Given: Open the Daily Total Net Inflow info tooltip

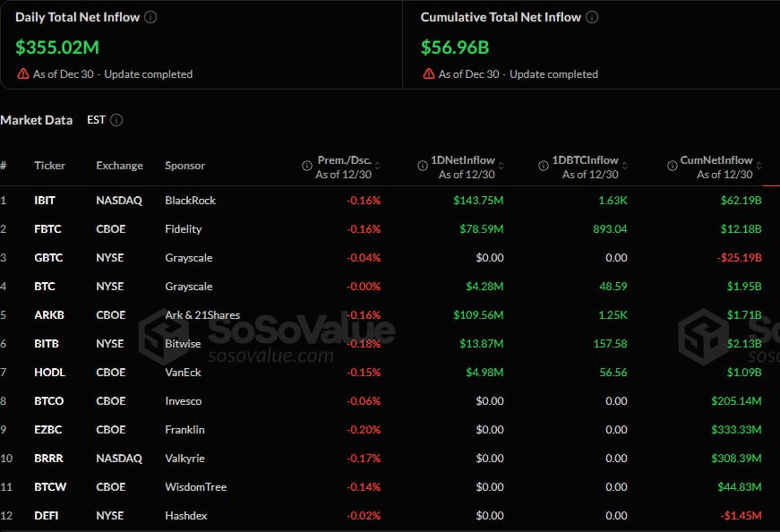Looking at the screenshot, I should (152, 16).
